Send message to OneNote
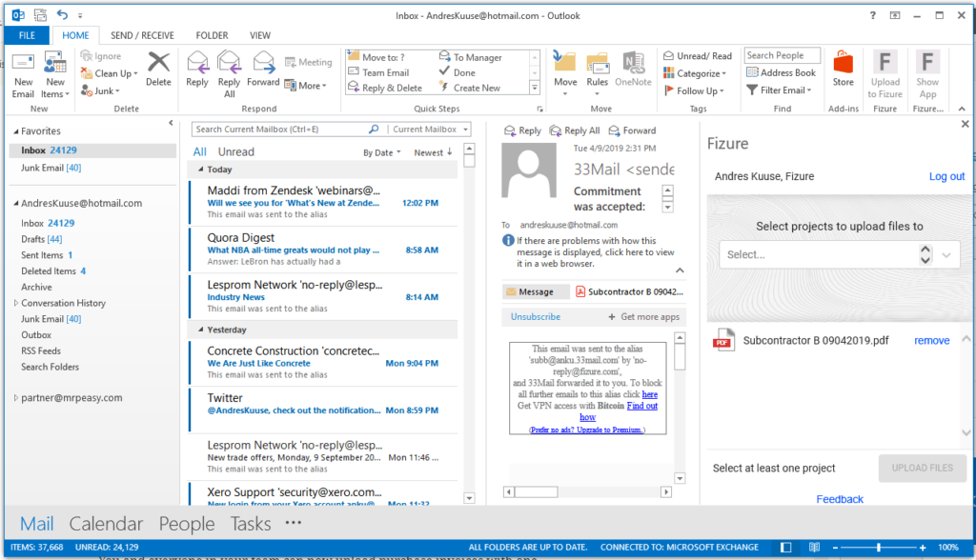This screenshot has width=976, height=560. click(633, 70)
